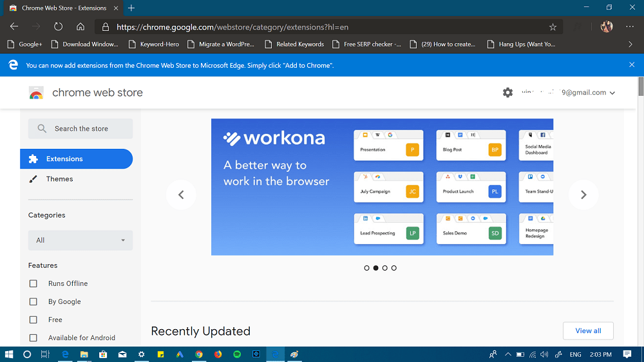Open the Hang Ups (Want Yo... bookmark
This screenshot has height=362, width=644.
click(521, 44)
